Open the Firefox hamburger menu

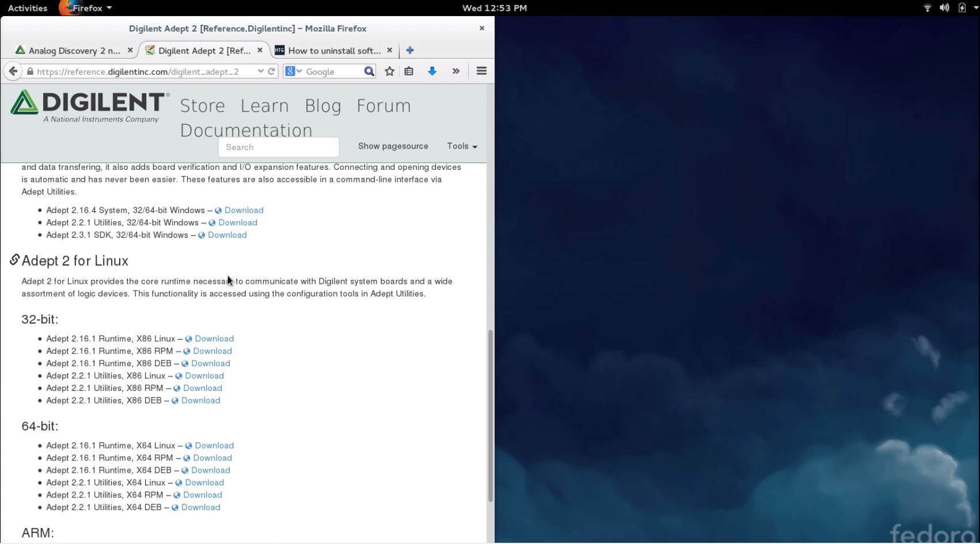point(482,71)
